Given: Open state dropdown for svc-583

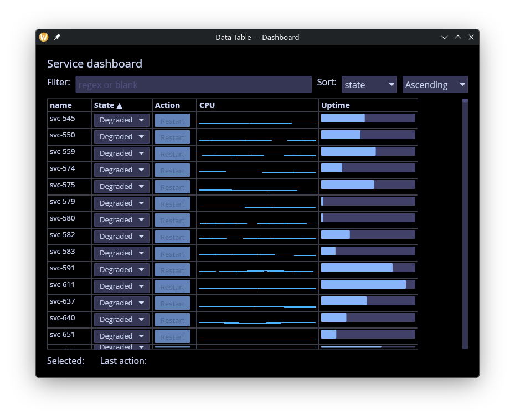Looking at the screenshot, I should pos(121,253).
